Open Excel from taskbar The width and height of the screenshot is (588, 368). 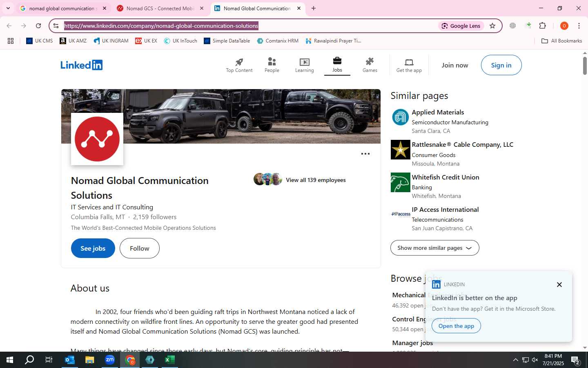coord(170,360)
